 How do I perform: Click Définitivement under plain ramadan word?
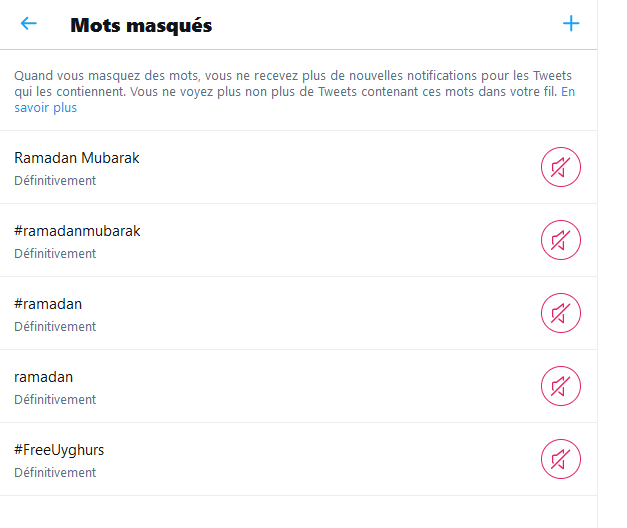(x=55, y=400)
